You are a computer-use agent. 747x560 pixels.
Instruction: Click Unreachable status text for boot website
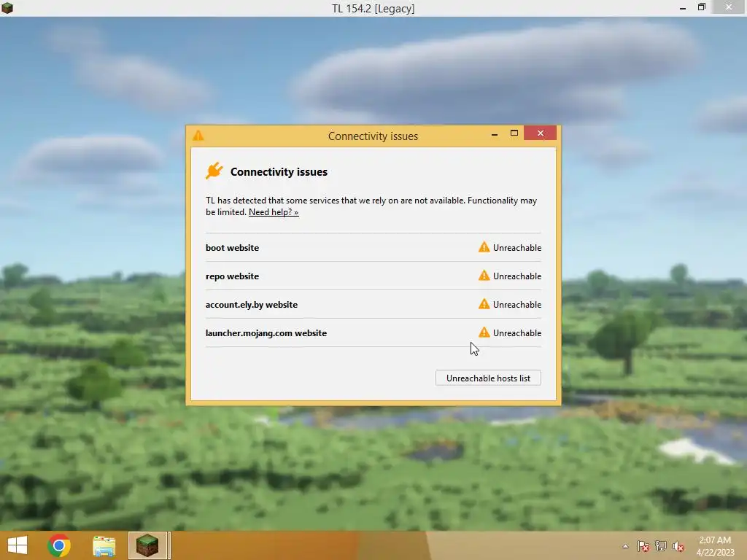point(517,248)
